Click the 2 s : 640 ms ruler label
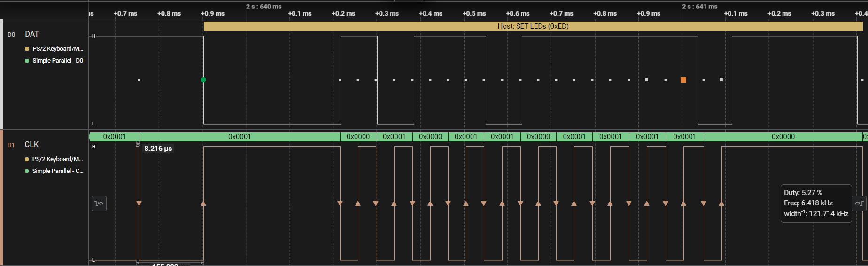Image resolution: width=868 pixels, height=266 pixels. click(x=264, y=7)
